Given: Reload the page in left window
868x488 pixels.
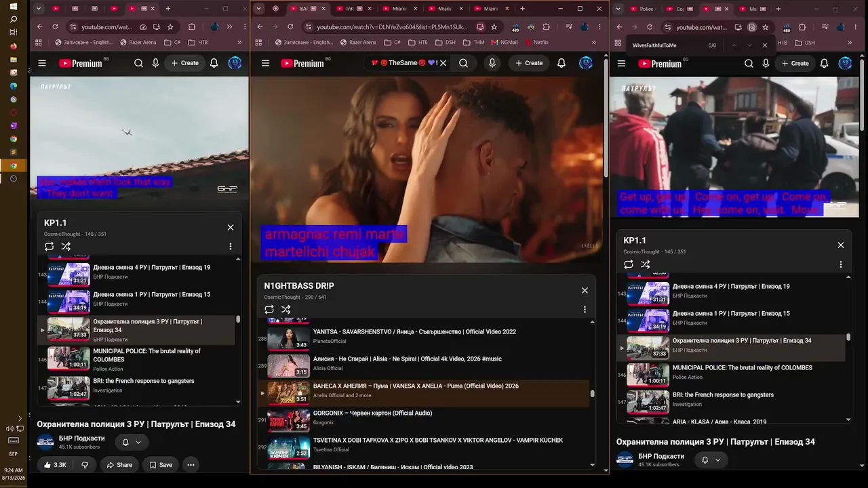Looking at the screenshot, I should [56, 27].
